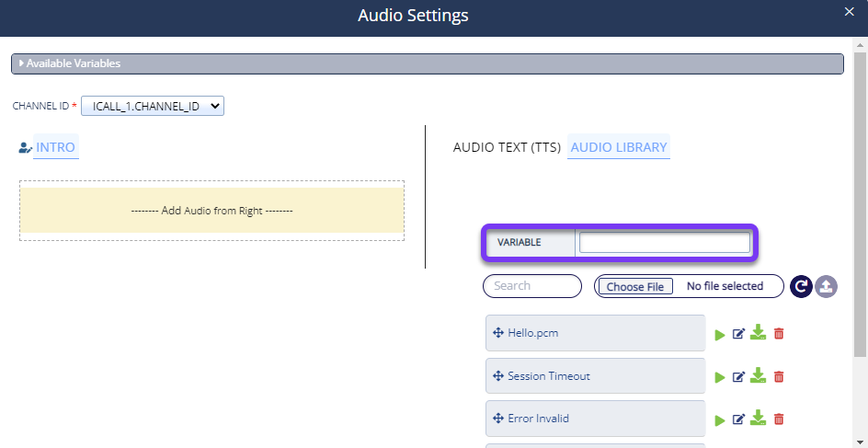The height and width of the screenshot is (448, 868).
Task: Close the Audio Settings dialog
Action: click(850, 12)
